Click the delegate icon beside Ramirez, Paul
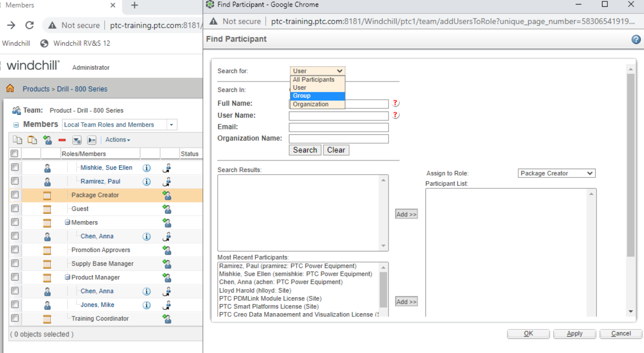 click(x=166, y=182)
